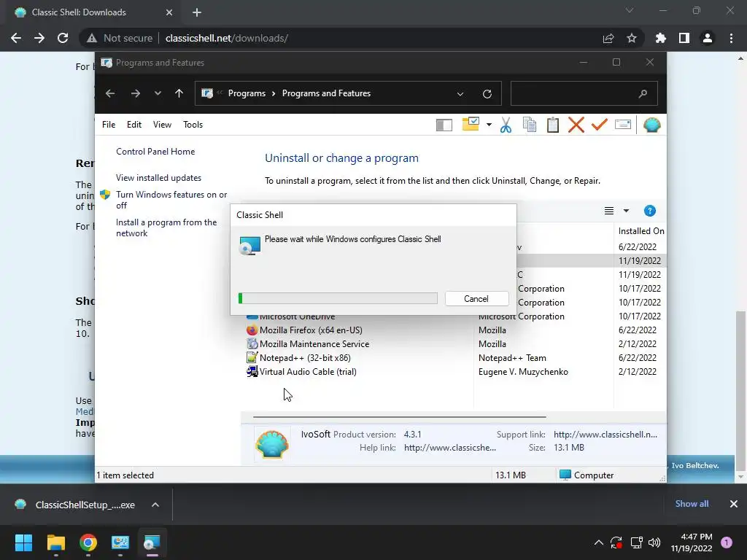Open the View menu
This screenshot has height=560, width=747.
coord(162,125)
